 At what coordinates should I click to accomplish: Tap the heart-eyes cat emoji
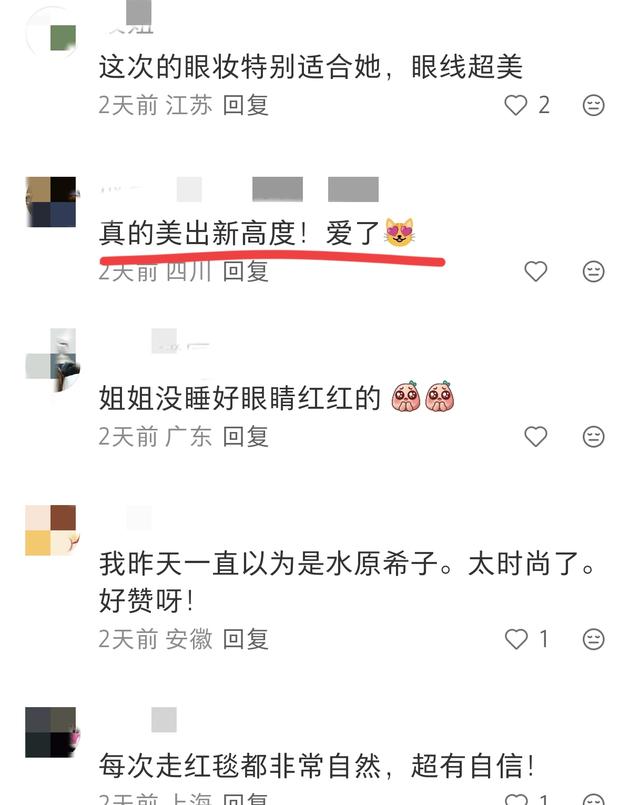tap(399, 233)
